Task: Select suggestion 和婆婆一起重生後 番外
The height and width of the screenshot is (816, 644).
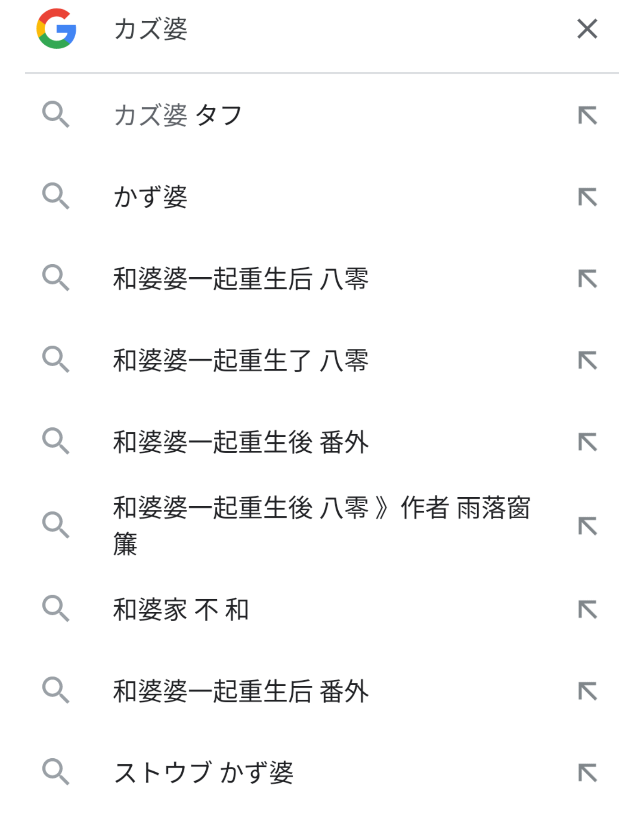Action: [x=240, y=442]
